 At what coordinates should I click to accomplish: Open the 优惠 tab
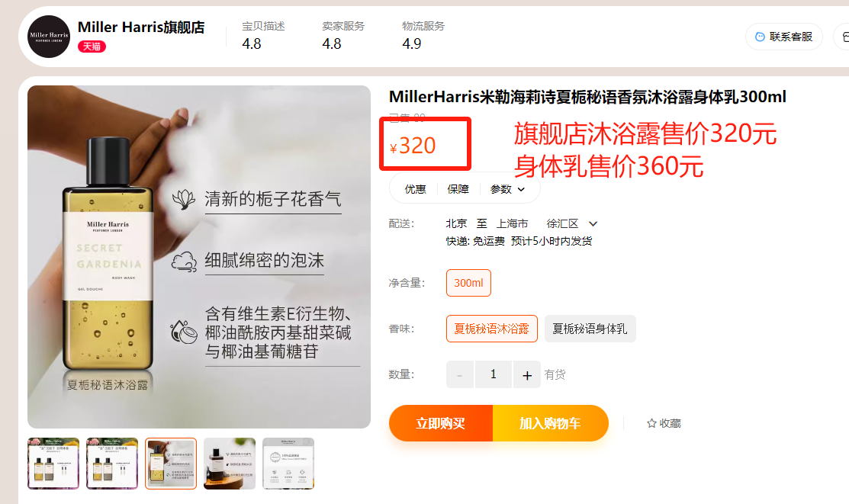(415, 189)
